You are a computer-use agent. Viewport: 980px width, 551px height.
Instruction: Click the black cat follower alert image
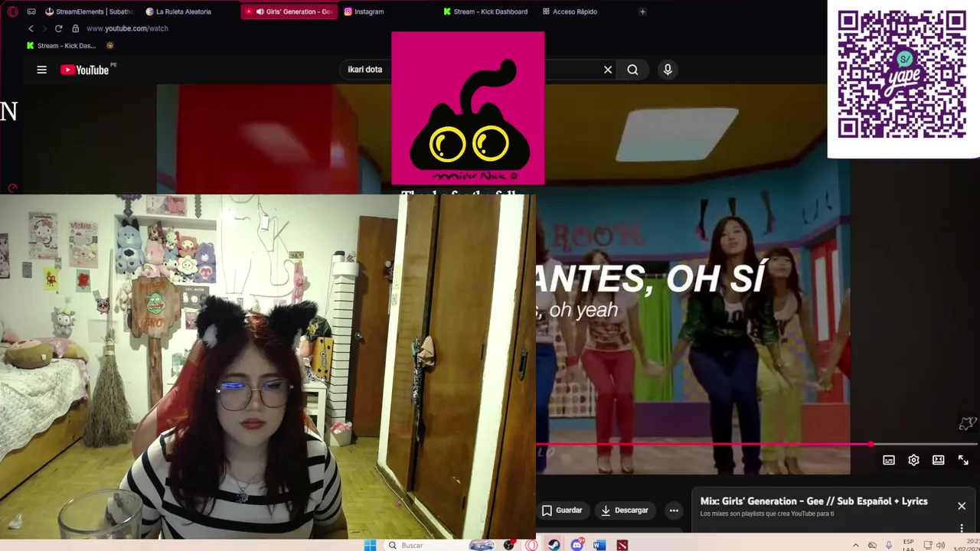pyautogui.click(x=468, y=108)
